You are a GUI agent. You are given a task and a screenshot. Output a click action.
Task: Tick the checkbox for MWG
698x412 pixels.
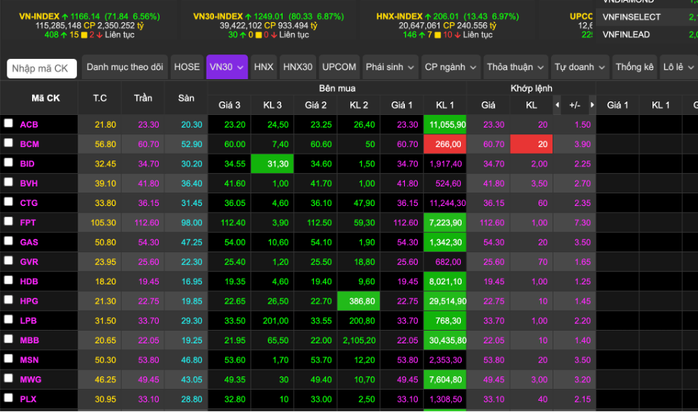[8, 378]
